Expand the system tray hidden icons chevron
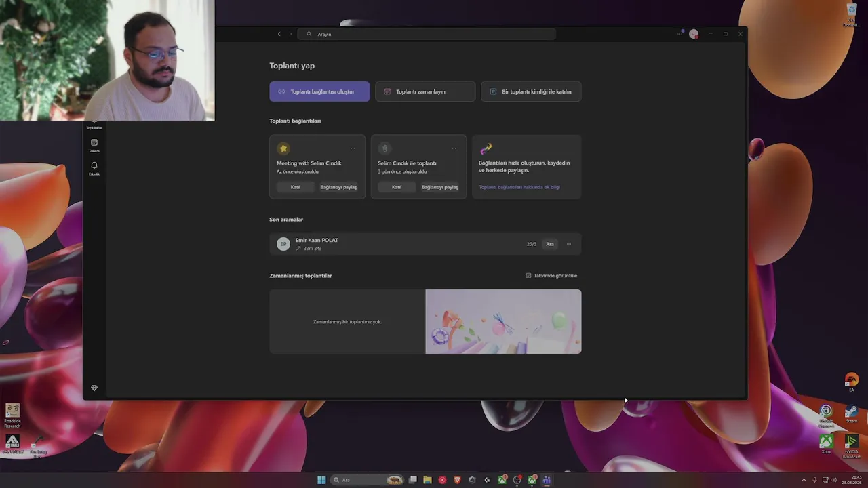 (804, 480)
